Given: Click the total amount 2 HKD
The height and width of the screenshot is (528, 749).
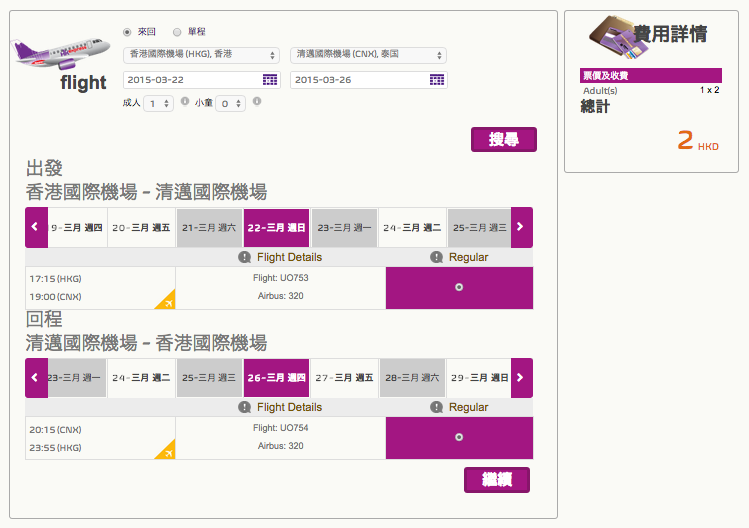Looking at the screenshot, I should pyautogui.click(x=698, y=141).
